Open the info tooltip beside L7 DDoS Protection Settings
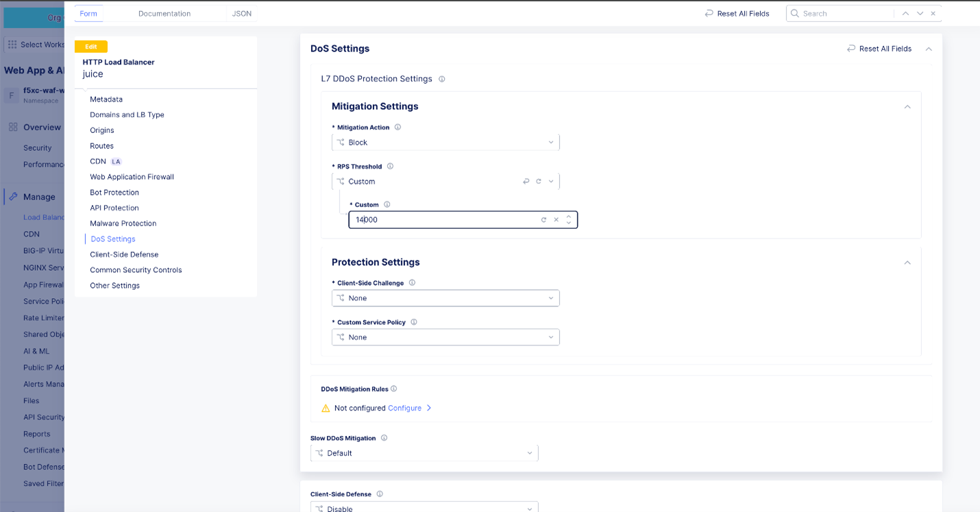Screen dimensions: 980x512 [442, 79]
